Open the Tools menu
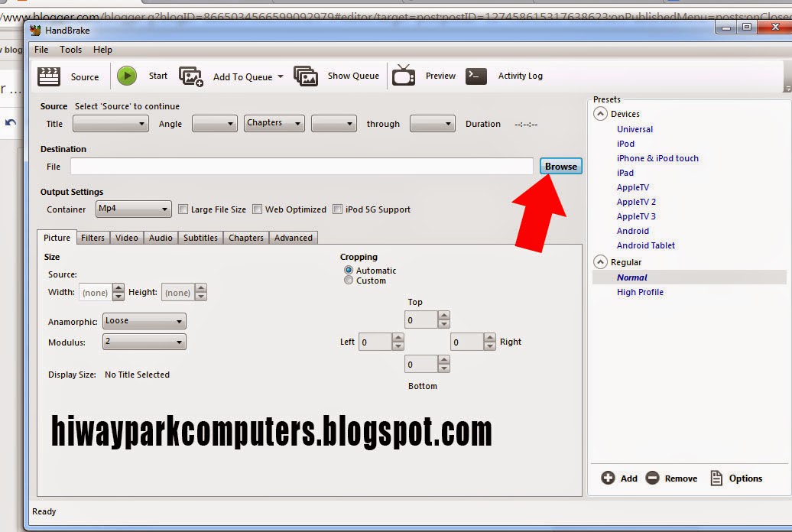792x532 pixels. click(x=70, y=50)
